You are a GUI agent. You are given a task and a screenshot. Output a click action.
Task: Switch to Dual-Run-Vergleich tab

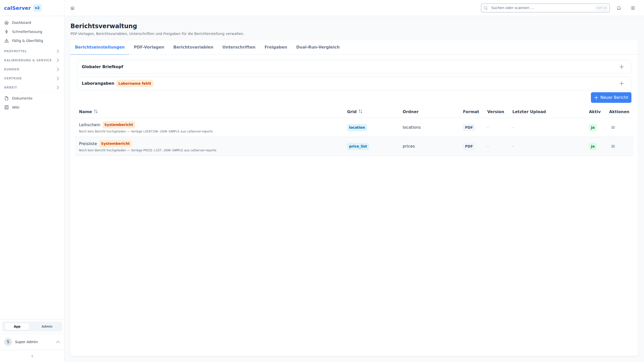318,47
